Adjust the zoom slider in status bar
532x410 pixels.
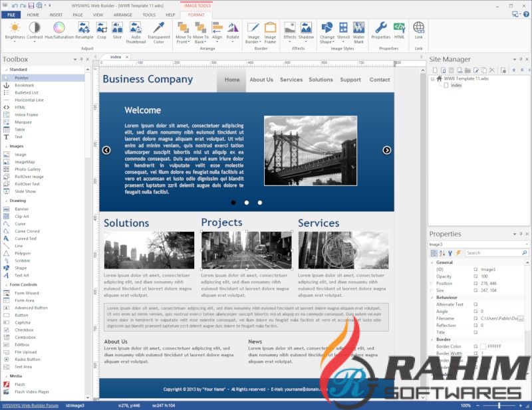pyautogui.click(x=499, y=405)
